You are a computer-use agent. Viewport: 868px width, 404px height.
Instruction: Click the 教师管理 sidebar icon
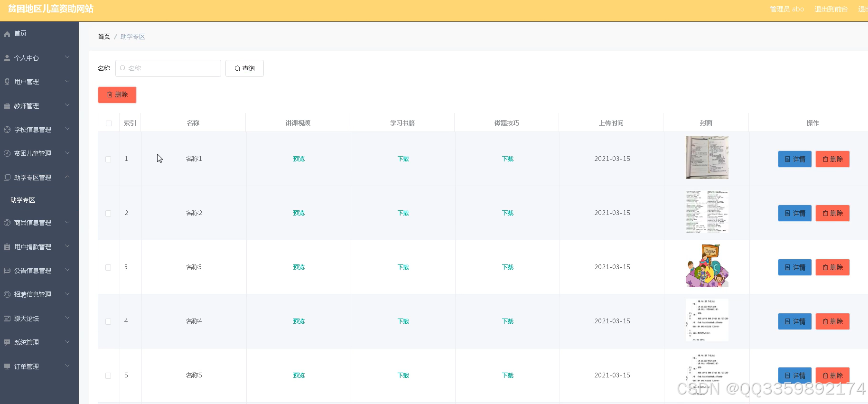7,106
